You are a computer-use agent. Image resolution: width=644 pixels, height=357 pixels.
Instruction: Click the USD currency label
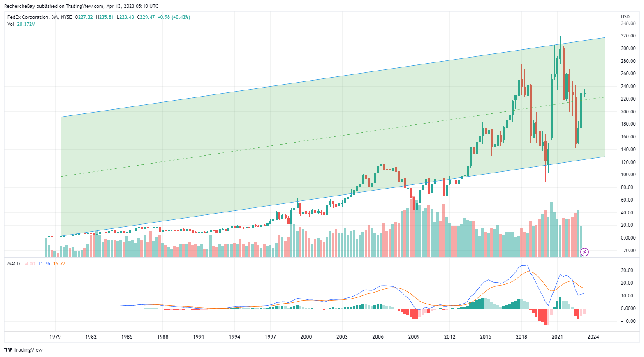(625, 17)
